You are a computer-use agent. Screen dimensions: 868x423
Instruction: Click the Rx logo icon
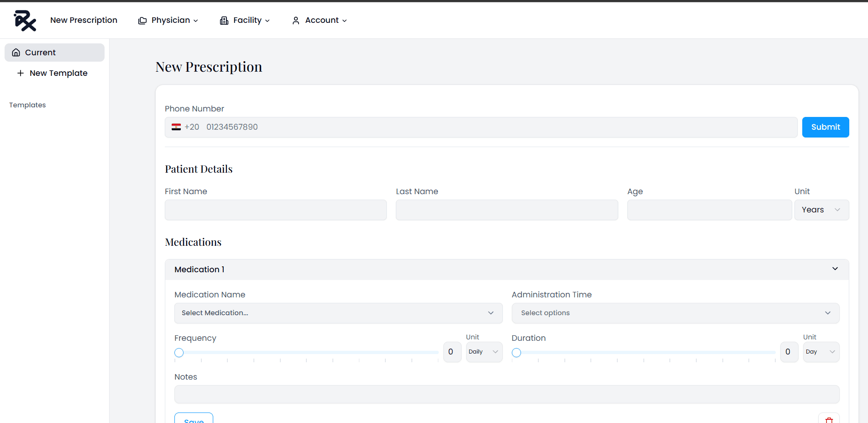(25, 21)
